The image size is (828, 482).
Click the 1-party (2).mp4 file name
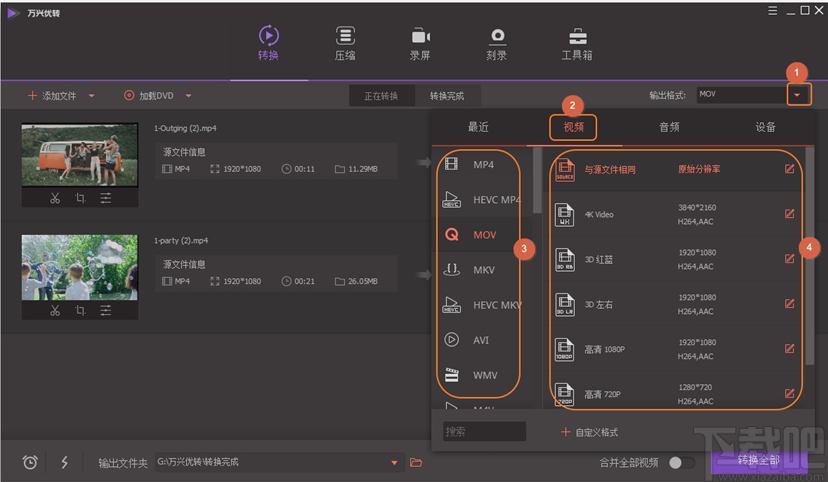click(181, 241)
